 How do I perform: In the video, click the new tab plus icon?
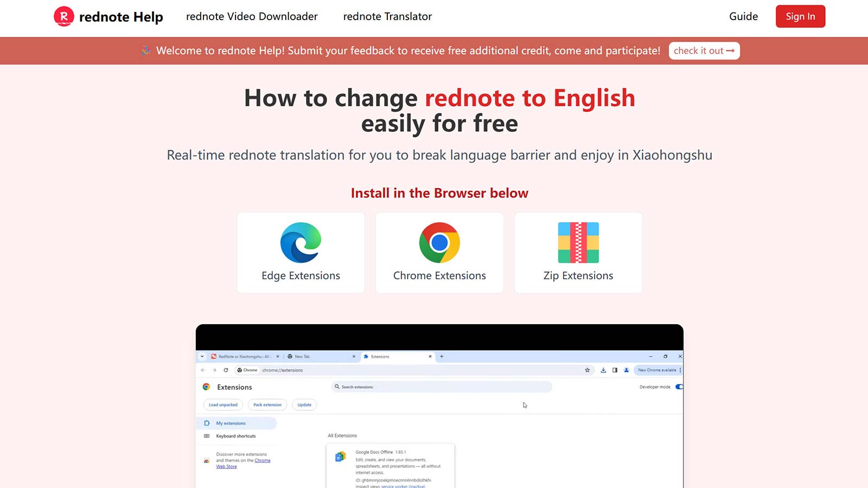pos(442,356)
